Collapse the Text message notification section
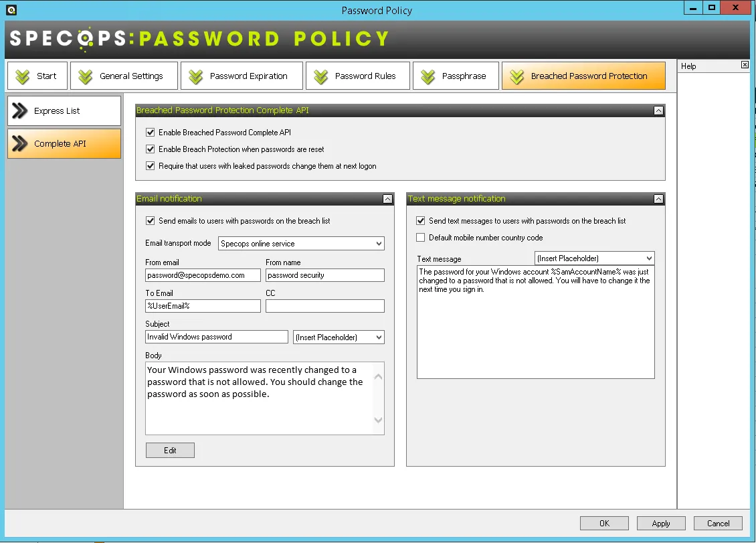 pyautogui.click(x=658, y=199)
